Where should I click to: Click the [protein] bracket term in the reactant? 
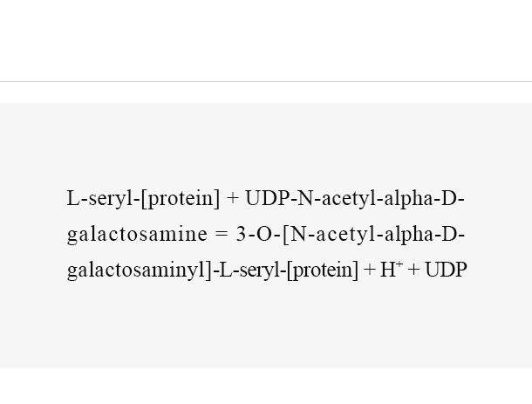pos(181,199)
